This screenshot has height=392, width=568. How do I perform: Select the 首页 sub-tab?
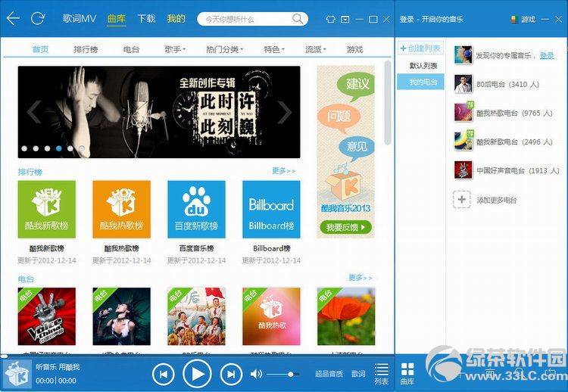pyautogui.click(x=40, y=49)
